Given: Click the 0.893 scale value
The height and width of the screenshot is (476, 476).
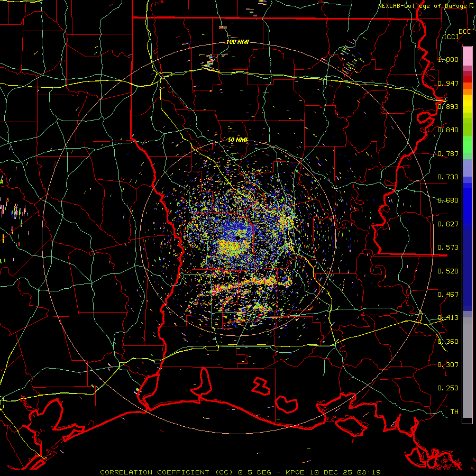Looking at the screenshot, I should [x=448, y=106].
